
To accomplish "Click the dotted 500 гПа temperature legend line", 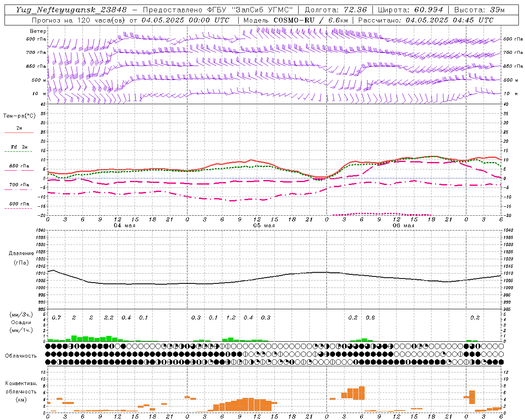I will click(19, 208).
